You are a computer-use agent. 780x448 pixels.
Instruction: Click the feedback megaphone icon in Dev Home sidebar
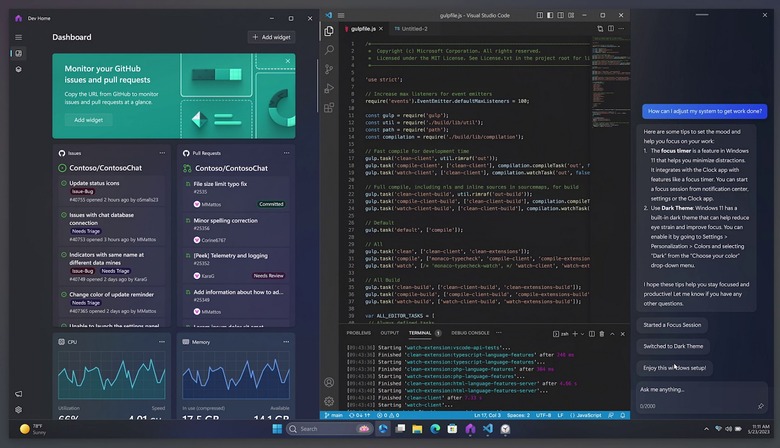click(x=18, y=394)
